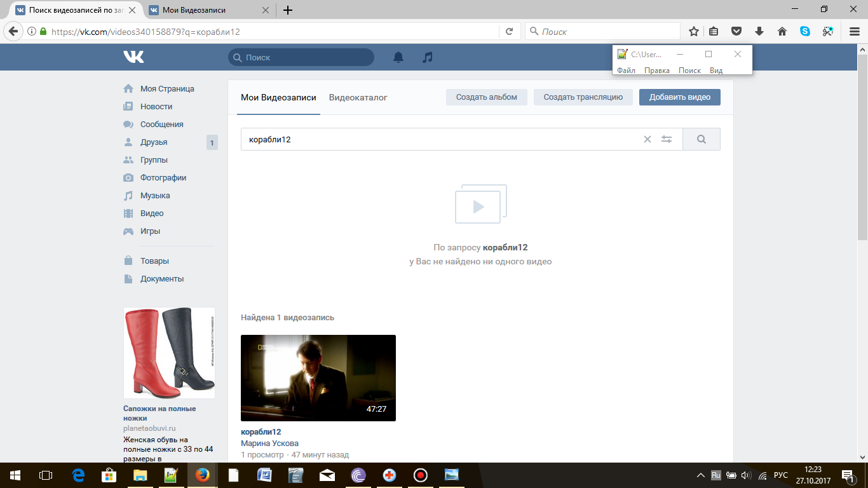
Task: Open the notifications bell icon
Action: tap(398, 57)
